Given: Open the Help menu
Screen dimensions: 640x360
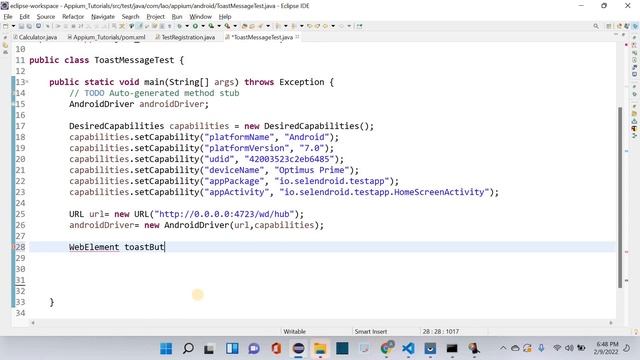Looking at the screenshot, I should coord(225,16).
